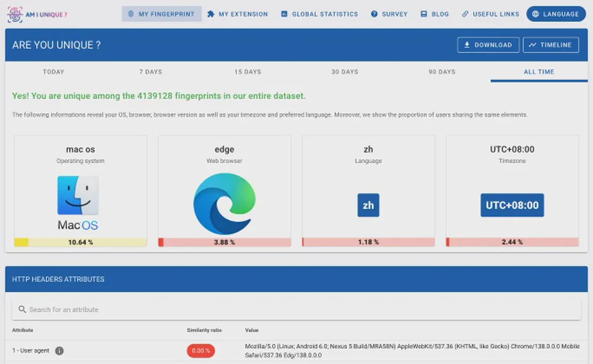Click the MacOS Finder face icon
Screen dimensions: 593x364
(x=78, y=196)
